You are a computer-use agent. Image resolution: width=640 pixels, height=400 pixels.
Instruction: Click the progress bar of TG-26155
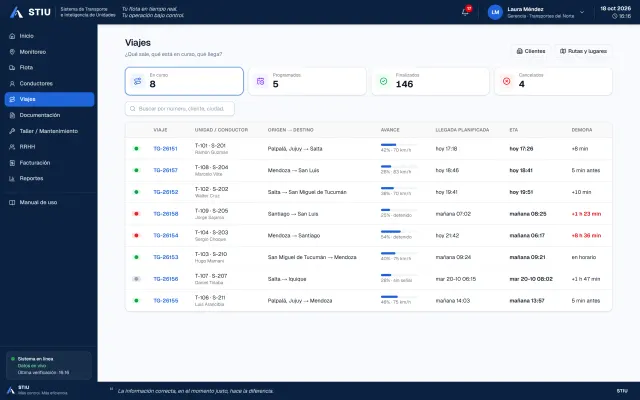[399, 297]
